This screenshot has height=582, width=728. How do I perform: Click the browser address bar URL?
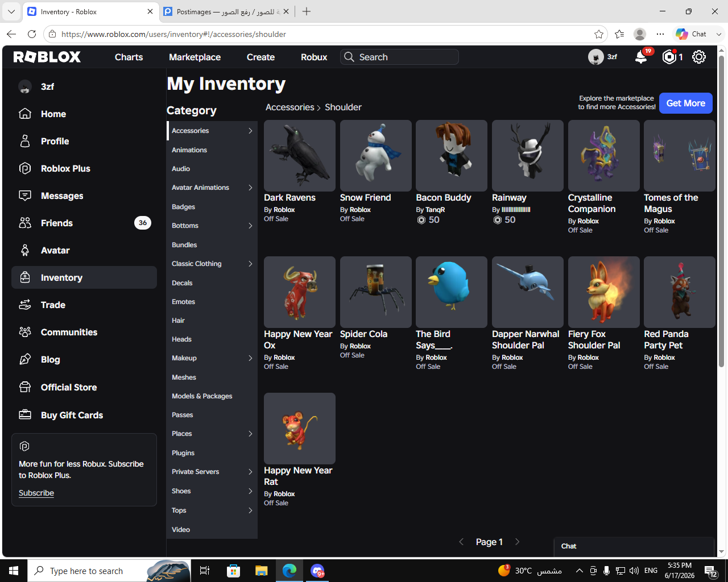[x=173, y=34]
